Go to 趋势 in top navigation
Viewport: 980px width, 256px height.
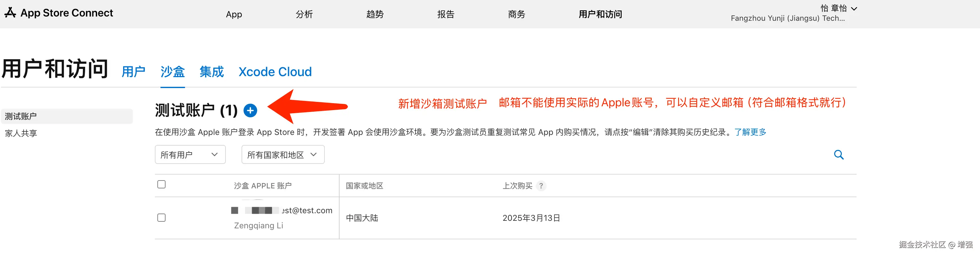click(x=375, y=14)
